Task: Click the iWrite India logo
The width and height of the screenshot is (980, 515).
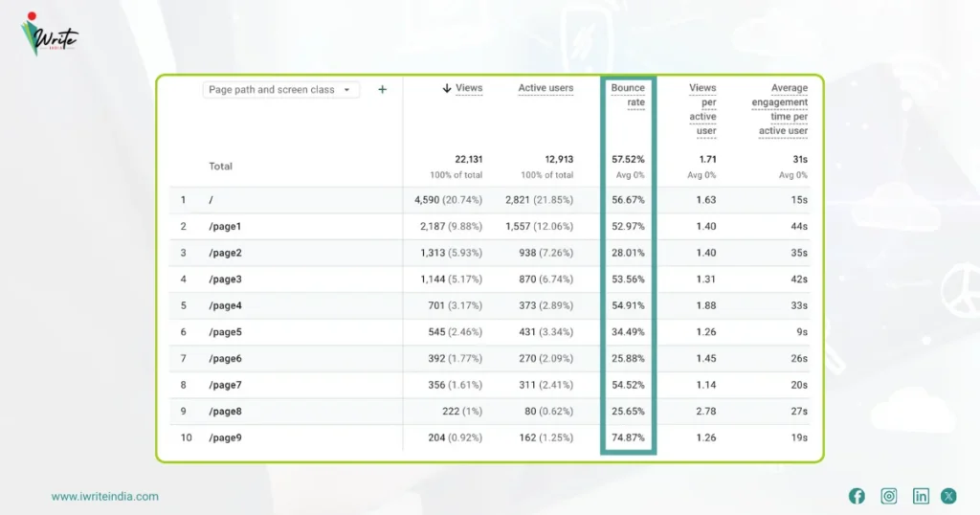Action: pos(50,35)
